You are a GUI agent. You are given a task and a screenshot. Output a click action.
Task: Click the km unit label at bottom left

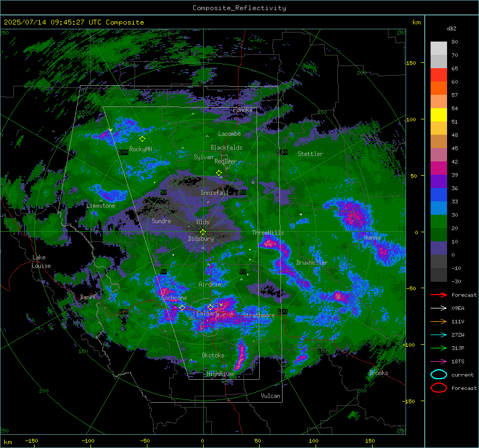8,442
